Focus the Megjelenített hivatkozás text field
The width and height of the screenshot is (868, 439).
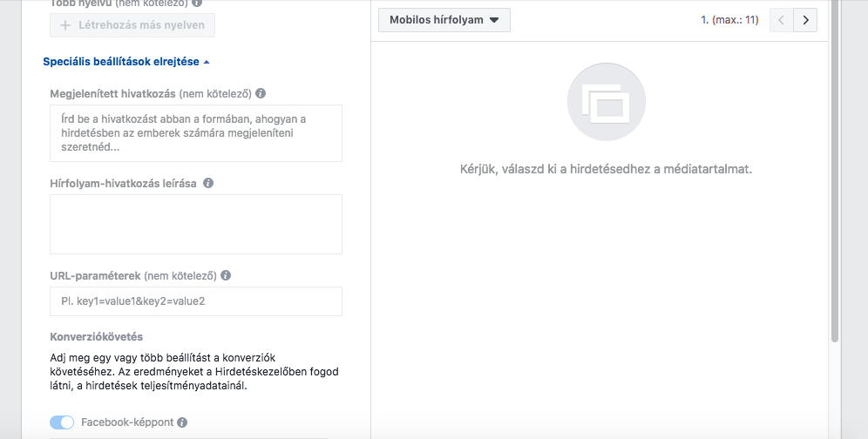click(x=196, y=133)
